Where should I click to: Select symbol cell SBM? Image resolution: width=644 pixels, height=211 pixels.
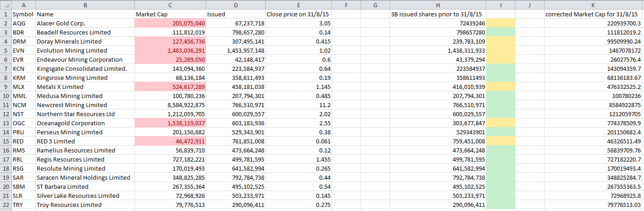point(24,186)
